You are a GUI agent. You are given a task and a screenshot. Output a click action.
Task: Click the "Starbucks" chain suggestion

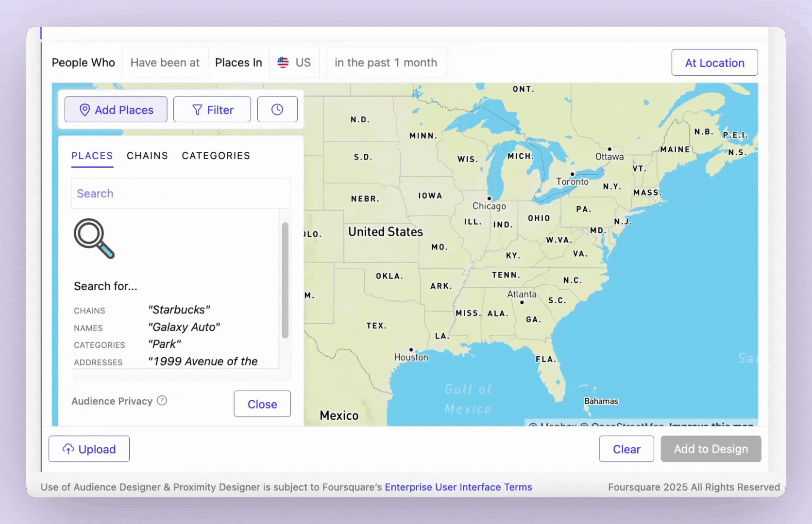click(x=179, y=310)
